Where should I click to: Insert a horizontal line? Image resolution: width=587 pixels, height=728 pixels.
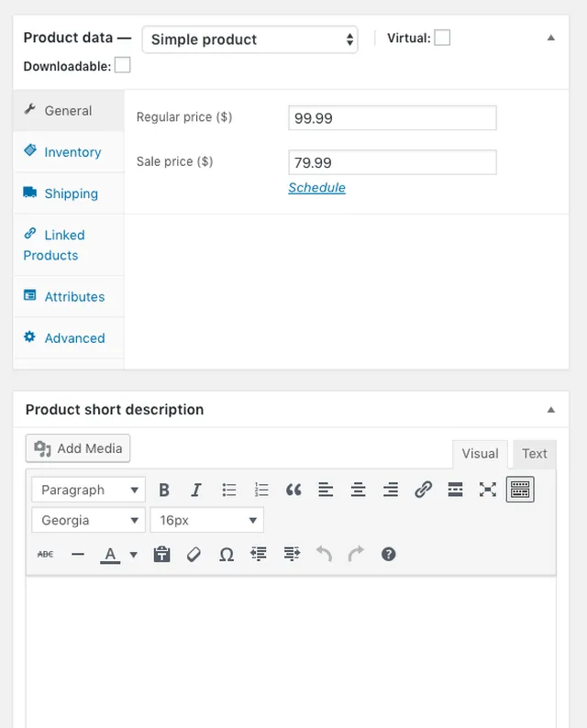(x=78, y=554)
